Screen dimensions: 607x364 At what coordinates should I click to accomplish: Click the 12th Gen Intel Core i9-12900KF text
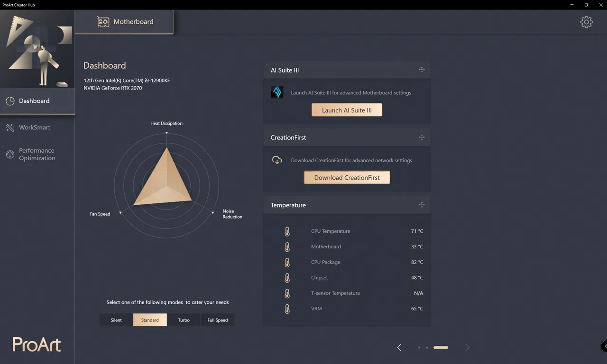coord(127,81)
